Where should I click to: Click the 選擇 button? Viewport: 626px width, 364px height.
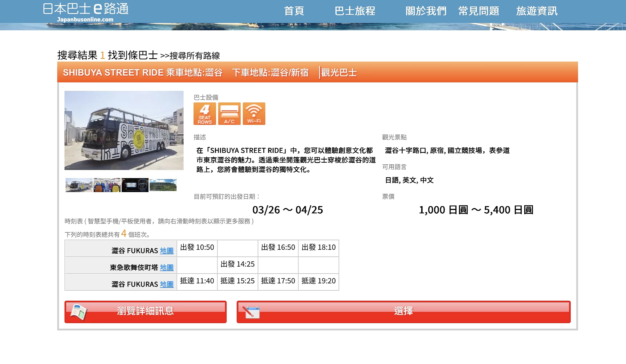(403, 312)
